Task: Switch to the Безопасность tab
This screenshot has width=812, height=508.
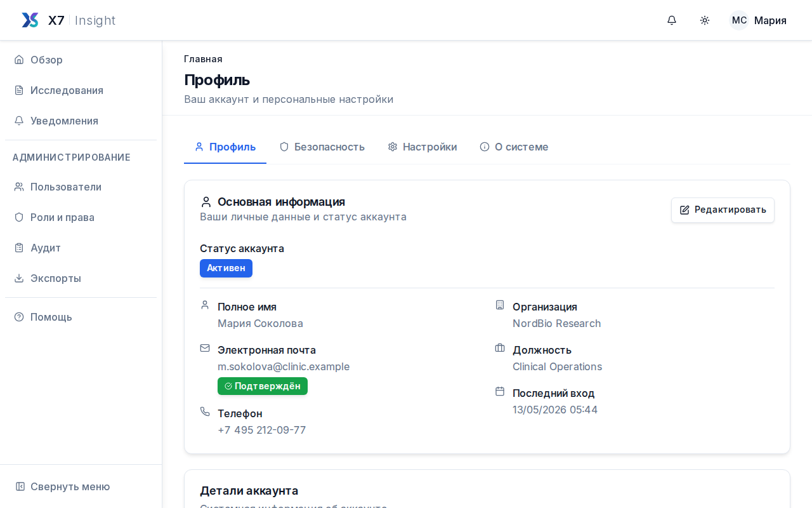Action: (322, 147)
